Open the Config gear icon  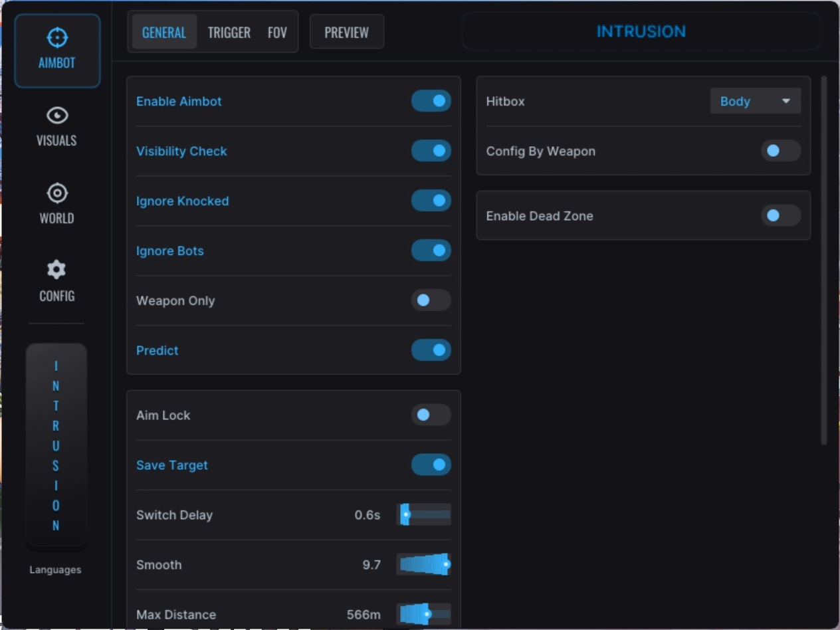(56, 281)
